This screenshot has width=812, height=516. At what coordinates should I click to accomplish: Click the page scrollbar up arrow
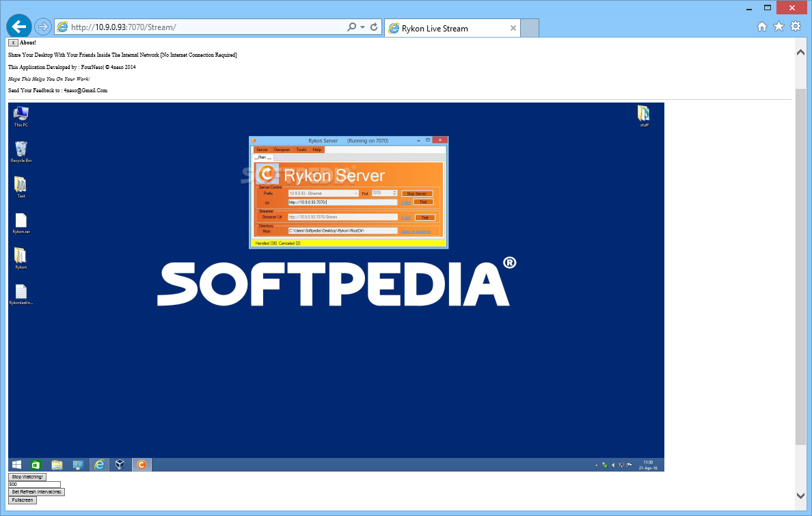point(800,52)
